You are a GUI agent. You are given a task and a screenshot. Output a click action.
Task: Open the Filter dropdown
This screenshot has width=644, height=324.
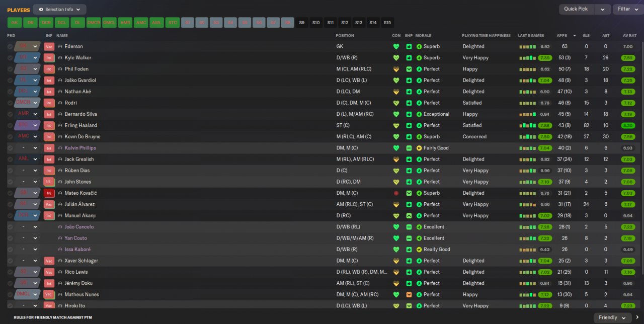point(628,9)
